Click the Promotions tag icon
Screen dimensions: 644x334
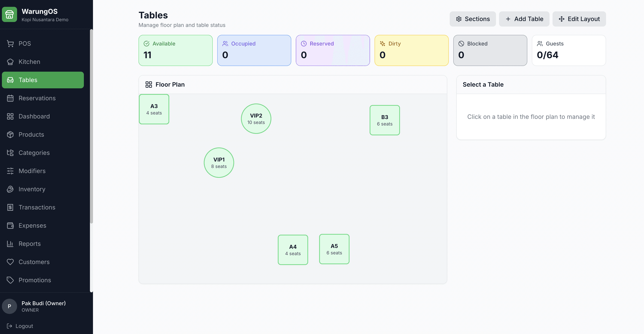click(10, 280)
